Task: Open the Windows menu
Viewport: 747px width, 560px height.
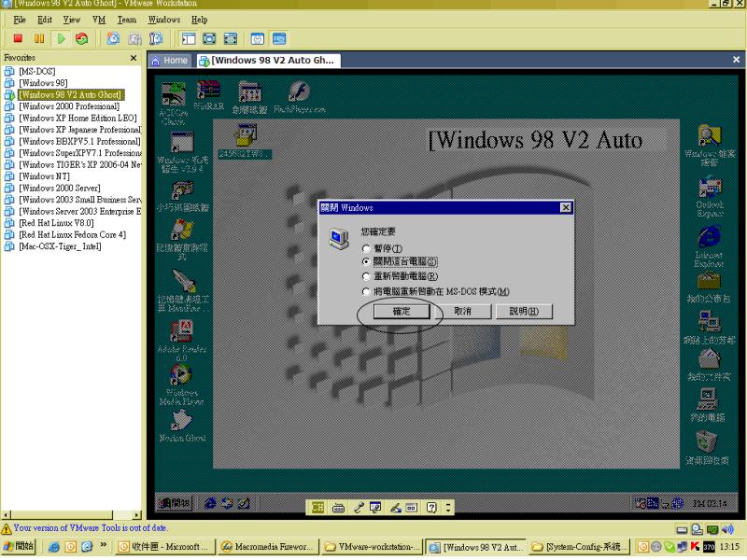Action: click(164, 20)
